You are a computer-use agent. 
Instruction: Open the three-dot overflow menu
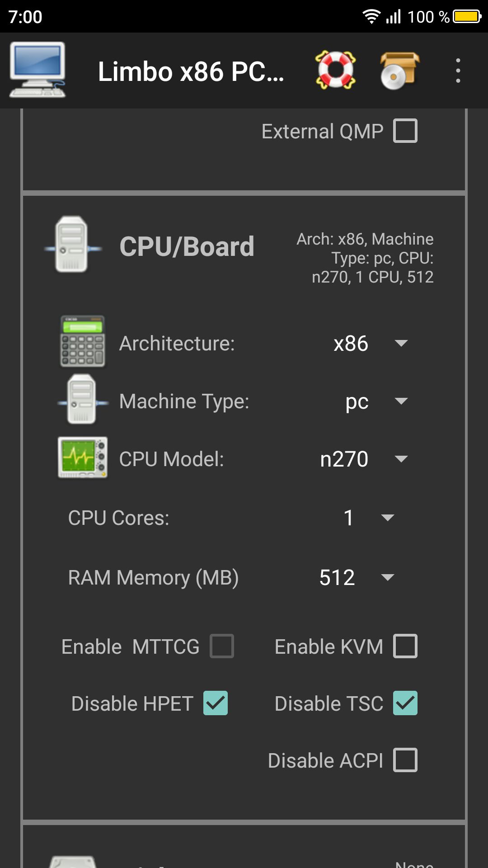[458, 71]
